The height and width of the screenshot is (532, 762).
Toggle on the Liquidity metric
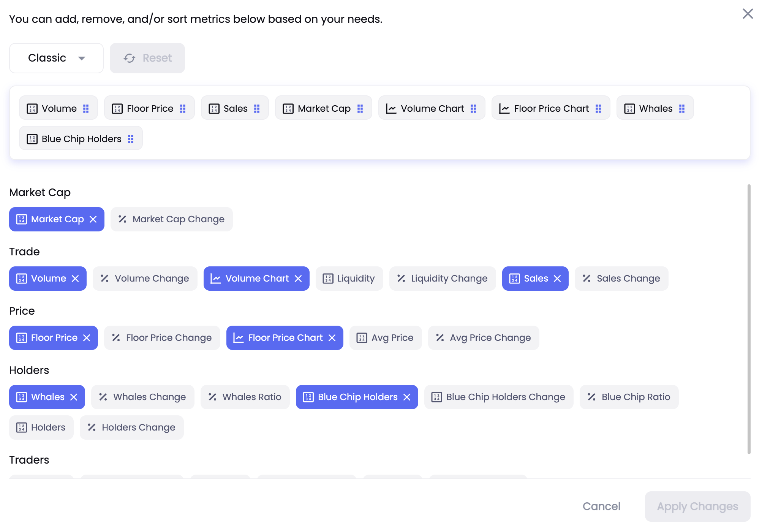coord(349,279)
